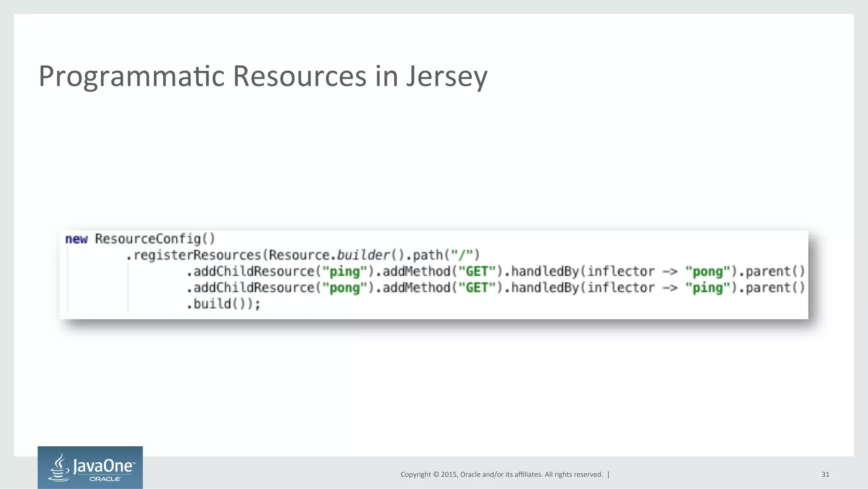This screenshot has width=868, height=489.
Task: Click the last .parent() call
Action: tap(771, 288)
